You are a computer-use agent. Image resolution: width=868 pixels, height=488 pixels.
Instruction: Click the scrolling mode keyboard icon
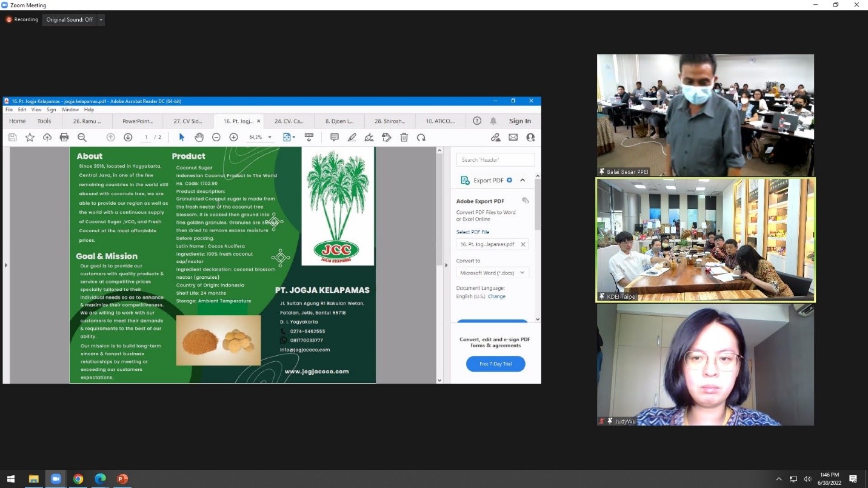tap(309, 138)
